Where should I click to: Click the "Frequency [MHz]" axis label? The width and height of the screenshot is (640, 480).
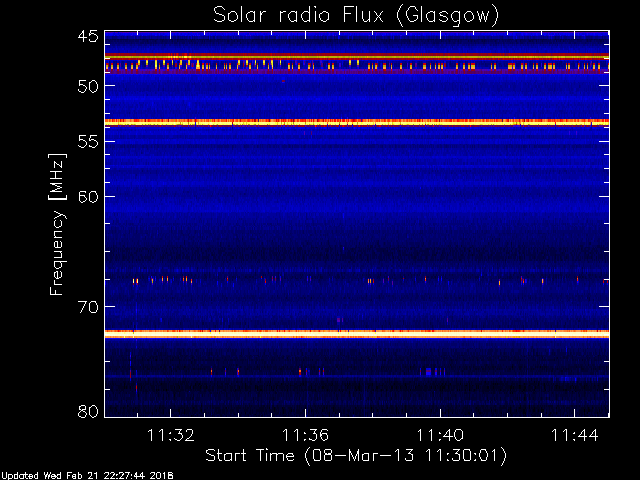(x=57, y=224)
